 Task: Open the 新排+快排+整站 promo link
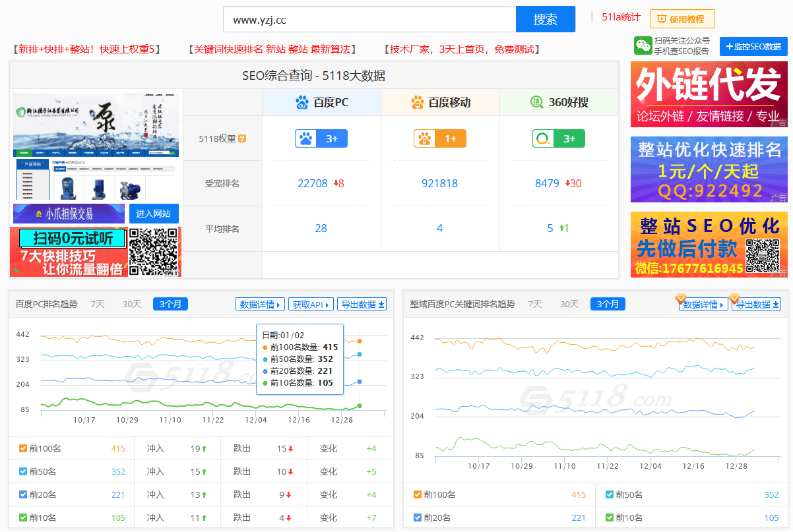coord(86,49)
